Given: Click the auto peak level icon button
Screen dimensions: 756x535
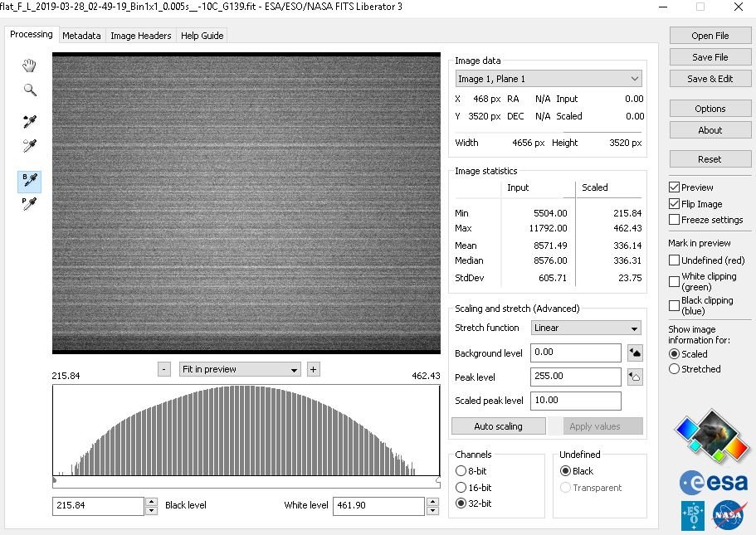Looking at the screenshot, I should click(x=635, y=377).
